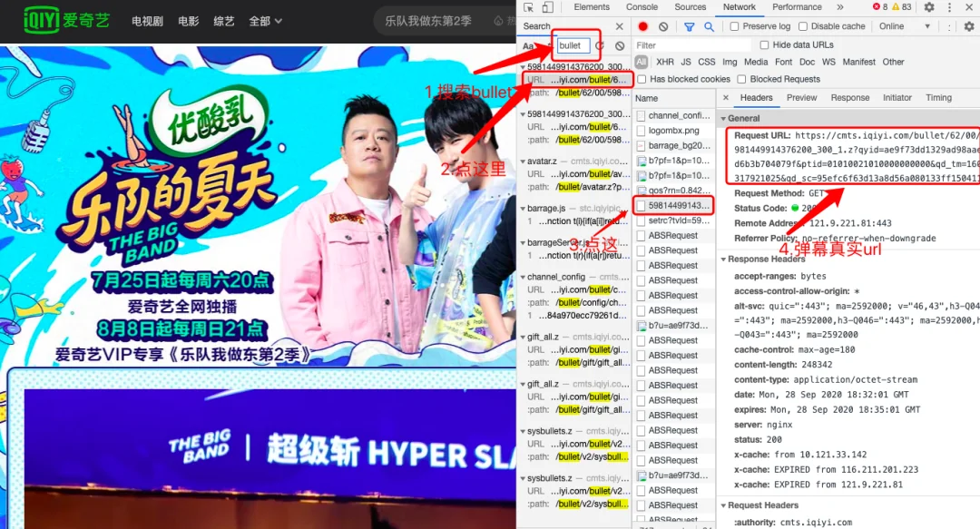This screenshot has width=980, height=529.
Task: Collapse channel_config search result group
Action: tap(523, 277)
